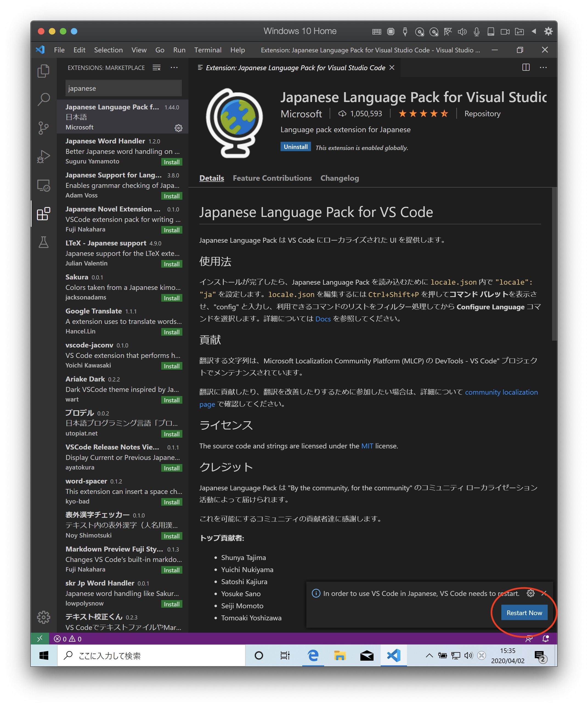Open the Source Control view
This screenshot has height=707, width=588.
pos(43,128)
